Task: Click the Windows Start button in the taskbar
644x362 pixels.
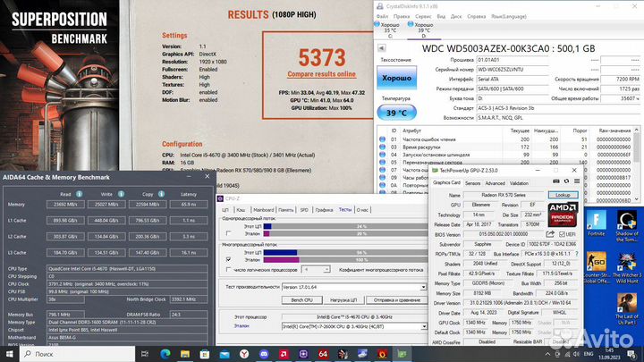Action: click(x=9, y=354)
